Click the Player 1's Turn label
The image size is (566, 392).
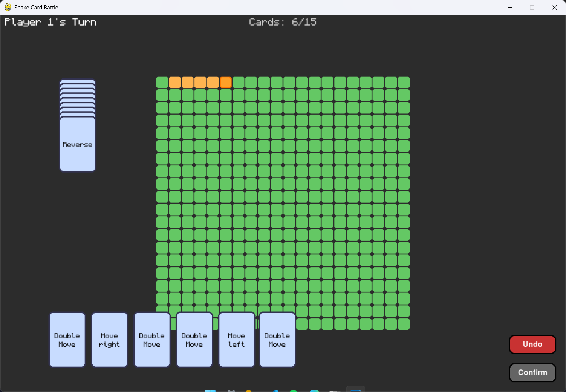50,22
